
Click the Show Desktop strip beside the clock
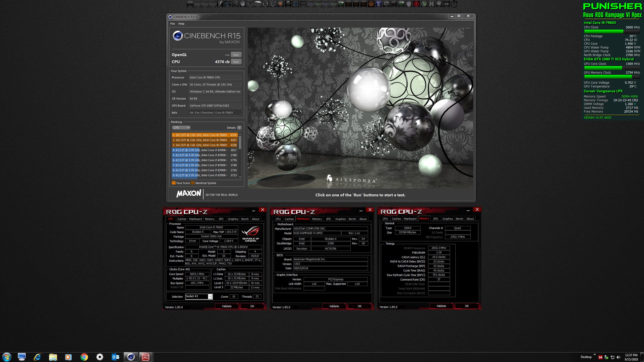pyautogui.click(x=642, y=357)
